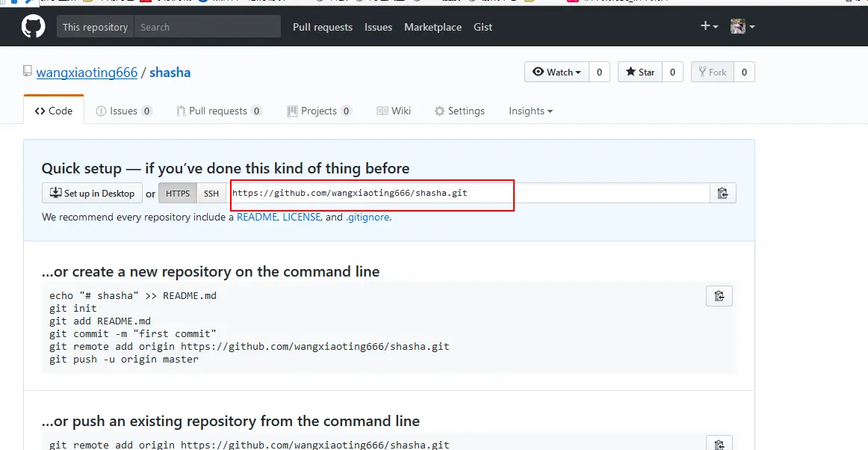Click '…or push an existing repository' heading
The width and height of the screenshot is (868, 450).
click(x=230, y=421)
